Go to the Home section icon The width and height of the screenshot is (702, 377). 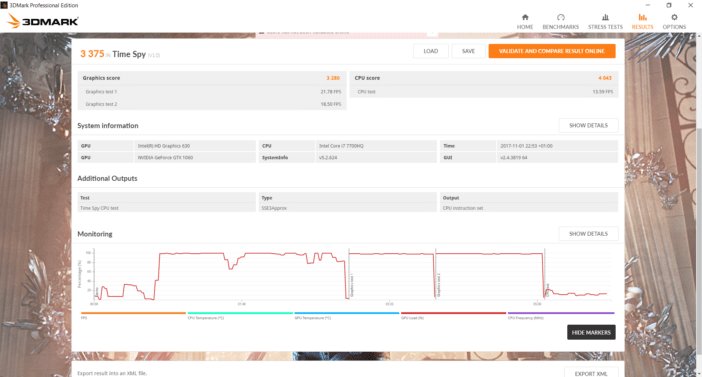525,17
